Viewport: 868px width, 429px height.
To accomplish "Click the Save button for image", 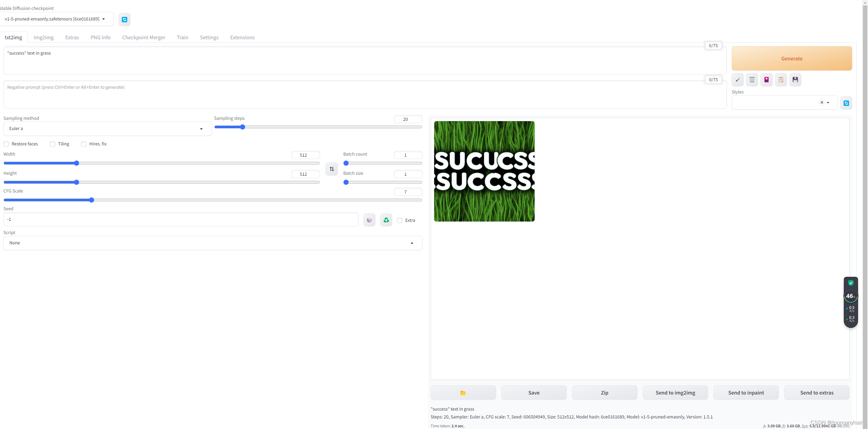I will tap(534, 392).
